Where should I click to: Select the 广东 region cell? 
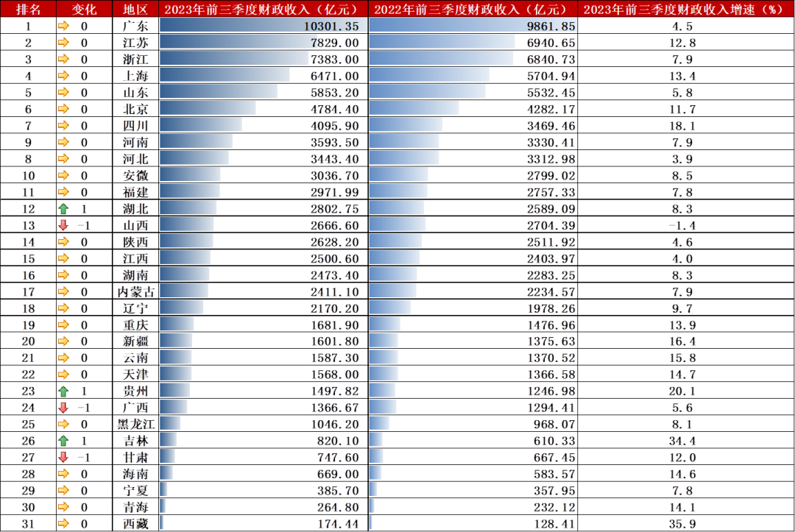[135, 26]
